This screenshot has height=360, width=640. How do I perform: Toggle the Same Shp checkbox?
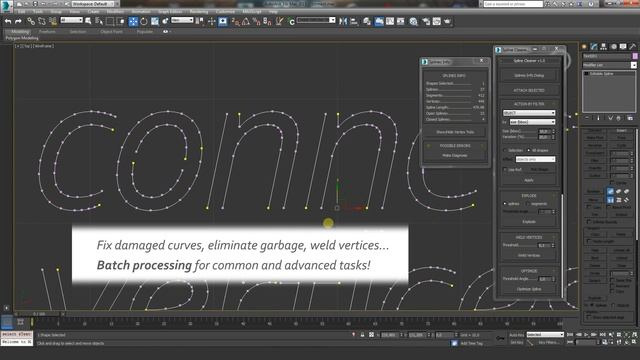pyautogui.click(x=612, y=280)
